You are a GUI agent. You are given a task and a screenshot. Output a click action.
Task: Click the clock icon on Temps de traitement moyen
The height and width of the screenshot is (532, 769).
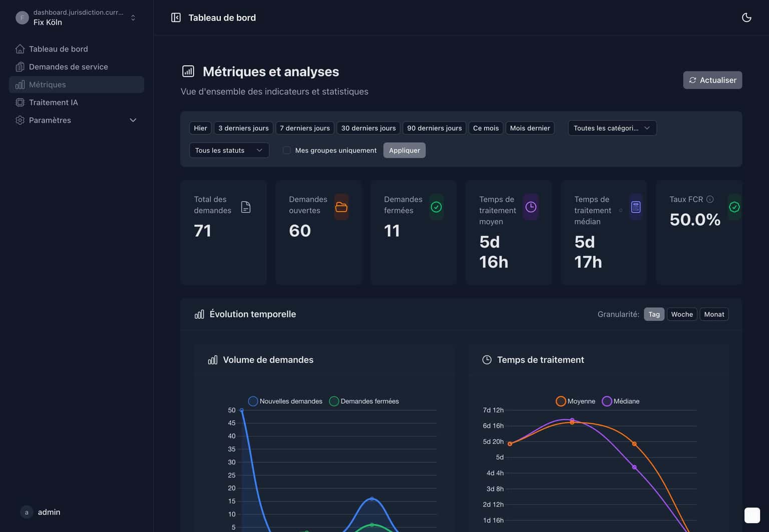point(531,207)
